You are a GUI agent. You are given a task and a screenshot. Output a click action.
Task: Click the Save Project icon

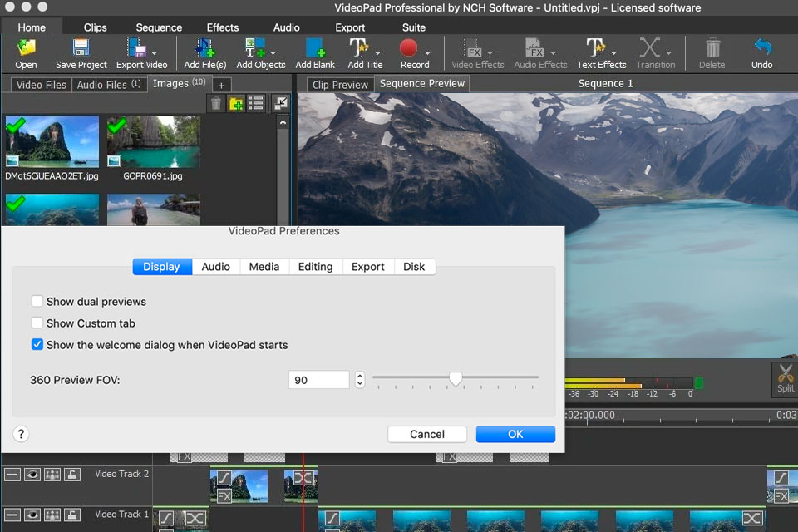click(81, 48)
